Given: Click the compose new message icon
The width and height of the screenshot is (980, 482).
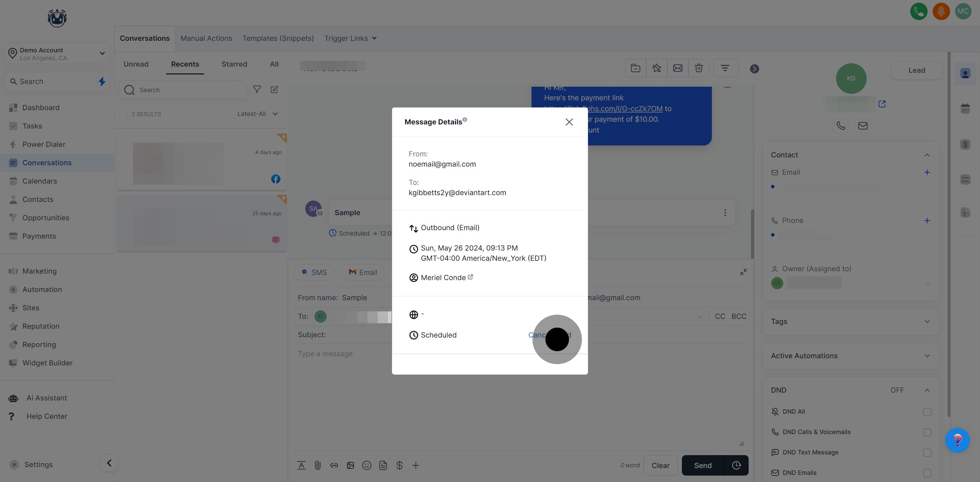Looking at the screenshot, I should (x=274, y=90).
